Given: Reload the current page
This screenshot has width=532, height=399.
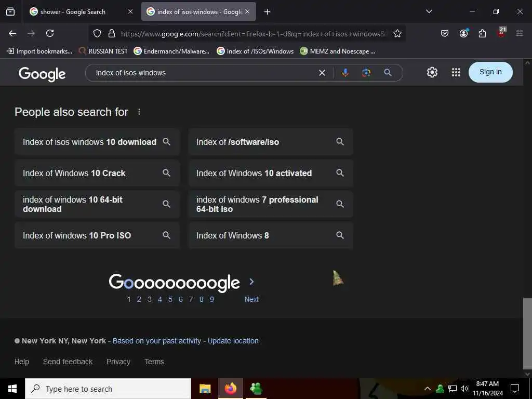Looking at the screenshot, I should pyautogui.click(x=50, y=33).
